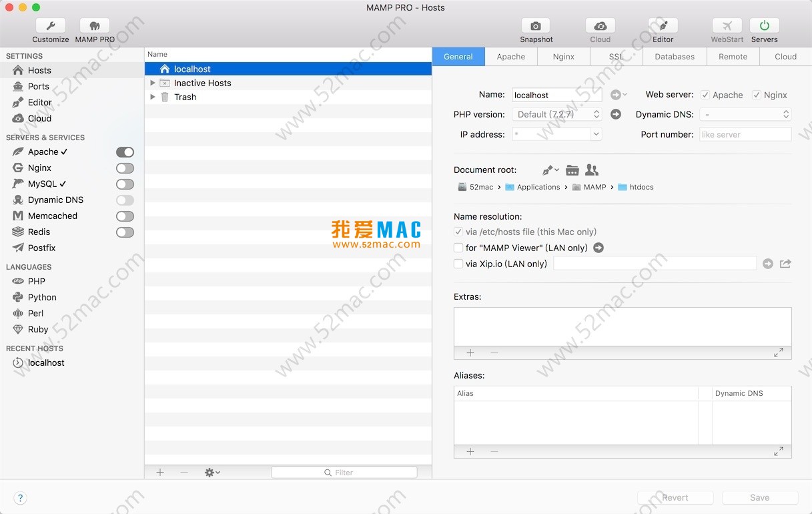Expand the Inactive Hosts group

tap(153, 83)
